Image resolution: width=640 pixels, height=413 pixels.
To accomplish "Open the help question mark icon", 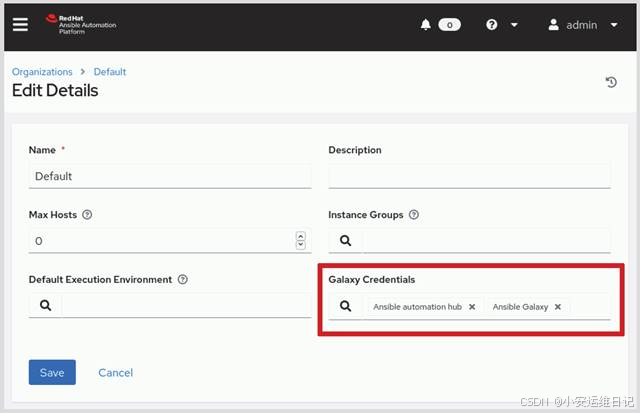I will (x=491, y=25).
